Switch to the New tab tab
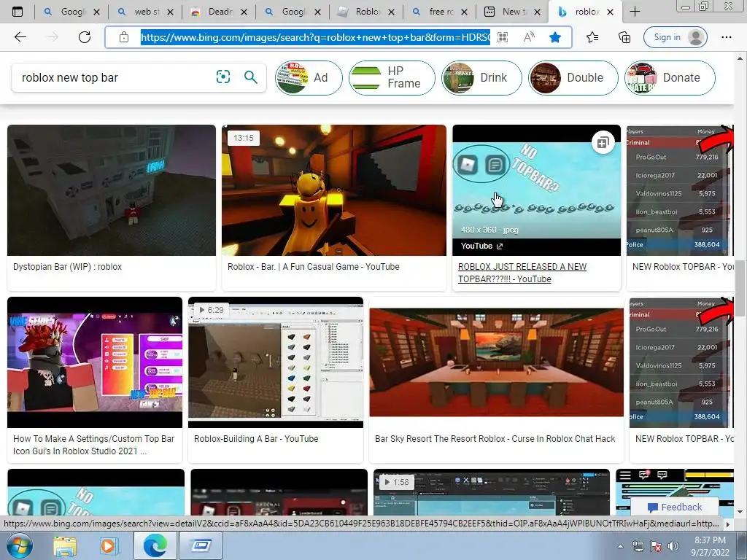The image size is (747, 560). click(x=514, y=12)
